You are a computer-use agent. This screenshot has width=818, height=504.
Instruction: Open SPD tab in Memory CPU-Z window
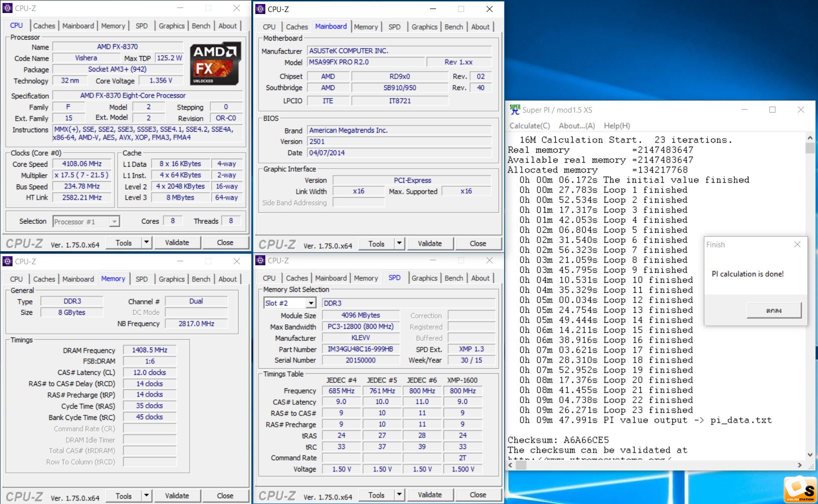142,279
